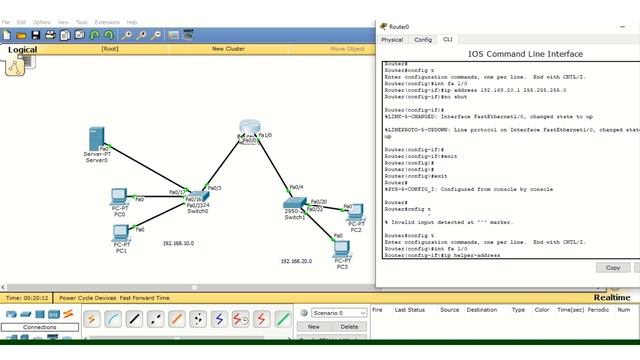
Task: Click the Paste icon in toolbar
Action: (x=80, y=35)
